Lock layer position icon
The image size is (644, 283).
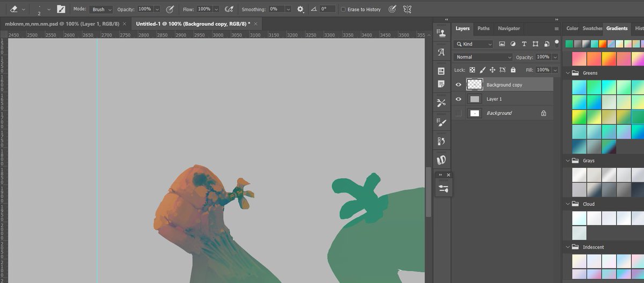tap(493, 70)
